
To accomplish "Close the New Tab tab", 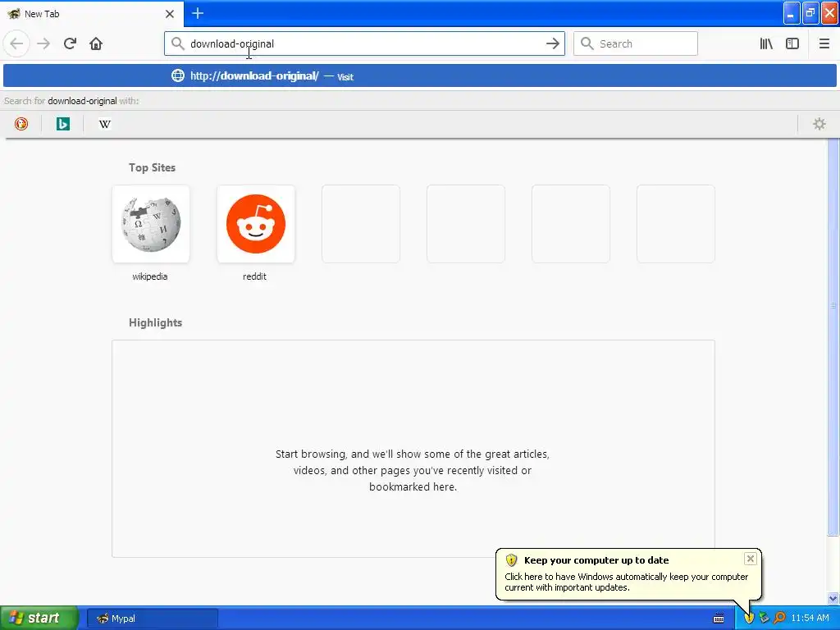I will pos(170,14).
